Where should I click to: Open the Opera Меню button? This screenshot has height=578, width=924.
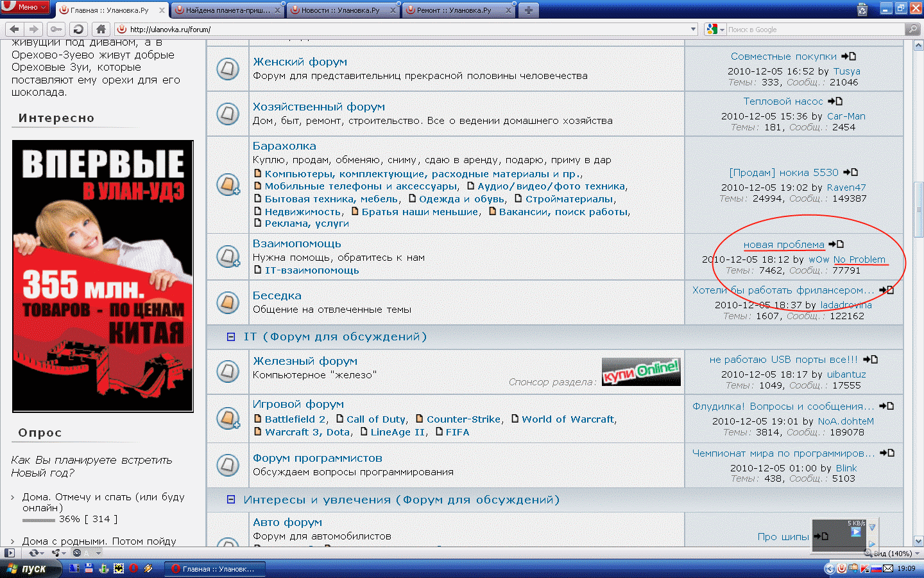point(26,7)
